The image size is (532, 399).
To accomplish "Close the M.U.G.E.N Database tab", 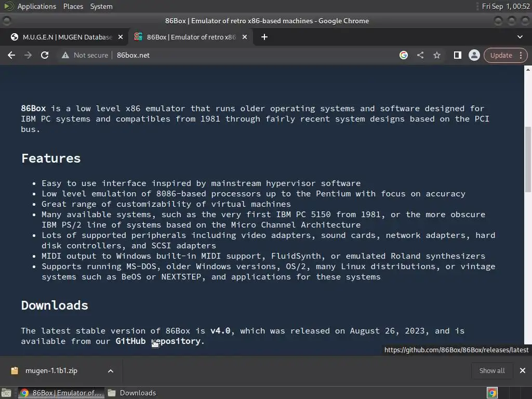I will click(x=121, y=37).
